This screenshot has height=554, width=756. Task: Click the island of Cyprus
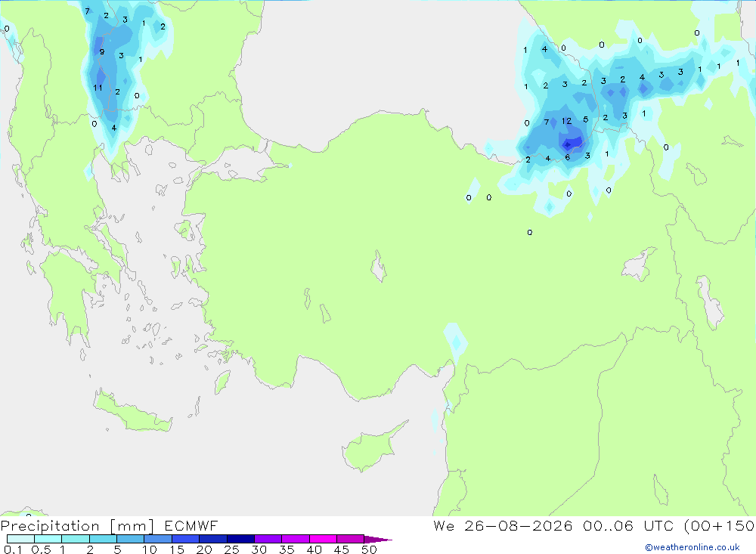[370, 447]
